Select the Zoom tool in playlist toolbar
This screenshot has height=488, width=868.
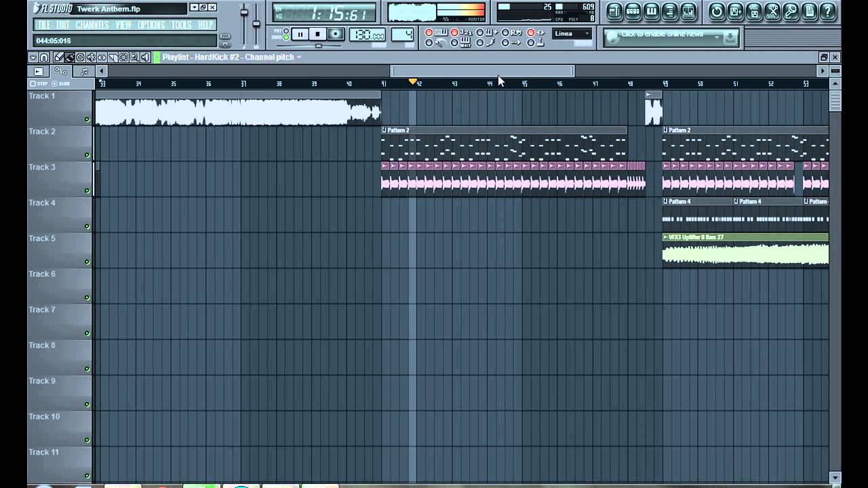pos(134,58)
